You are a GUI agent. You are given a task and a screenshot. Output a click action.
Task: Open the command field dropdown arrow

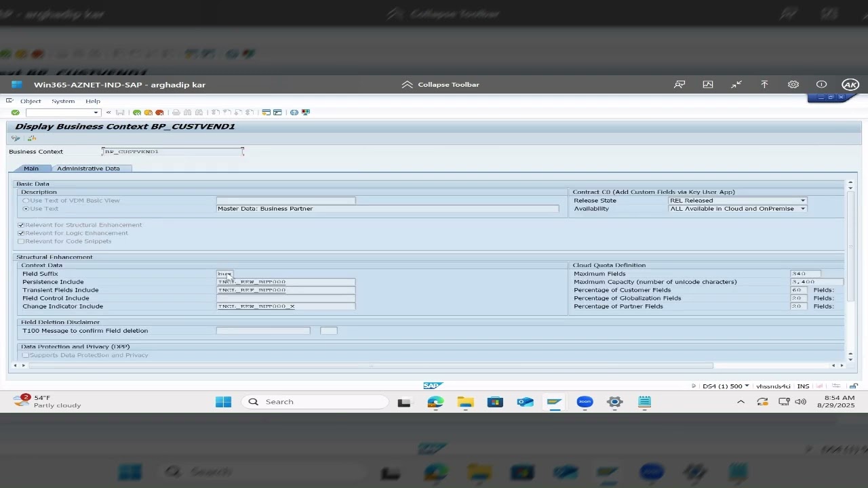pos(96,113)
